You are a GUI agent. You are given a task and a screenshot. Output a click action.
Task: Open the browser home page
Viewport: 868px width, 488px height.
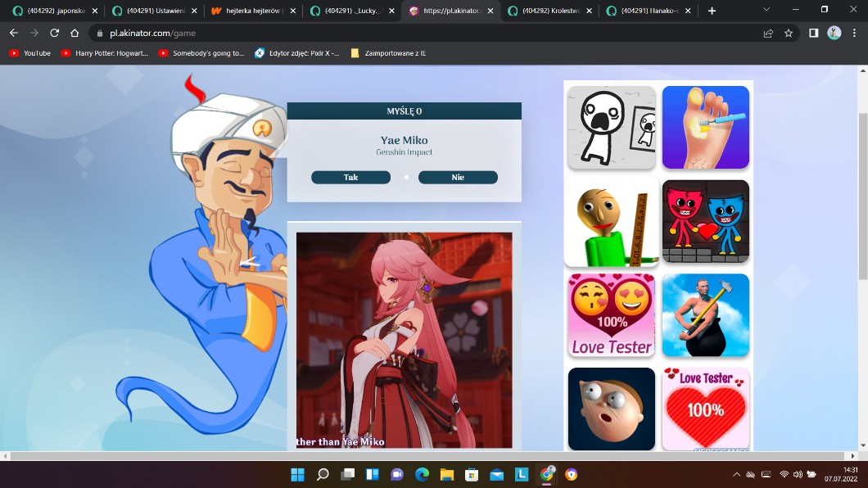click(75, 34)
